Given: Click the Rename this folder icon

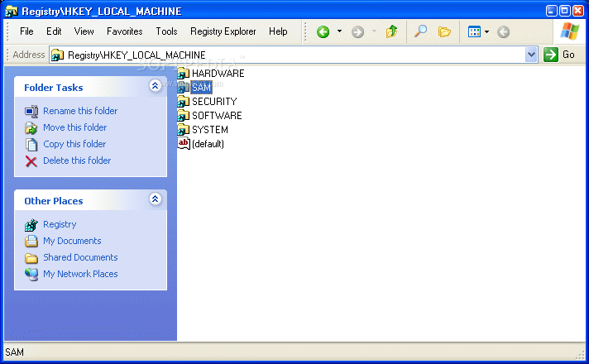Looking at the screenshot, I should pyautogui.click(x=31, y=111).
